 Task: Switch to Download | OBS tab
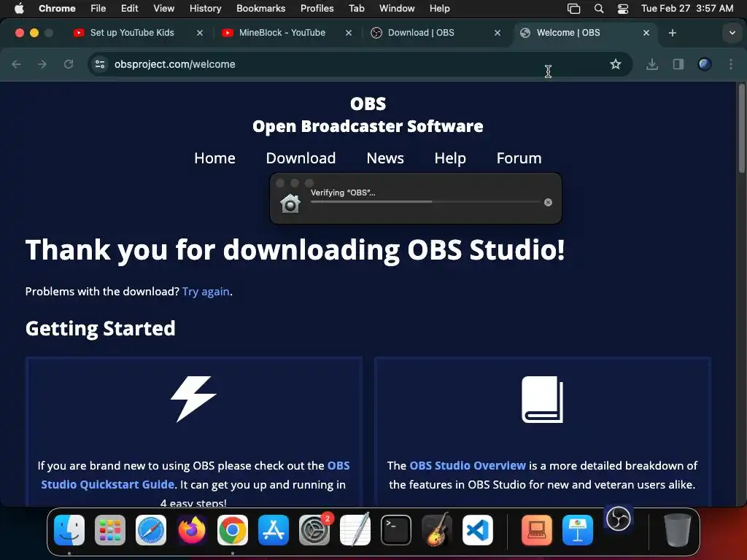421,33
